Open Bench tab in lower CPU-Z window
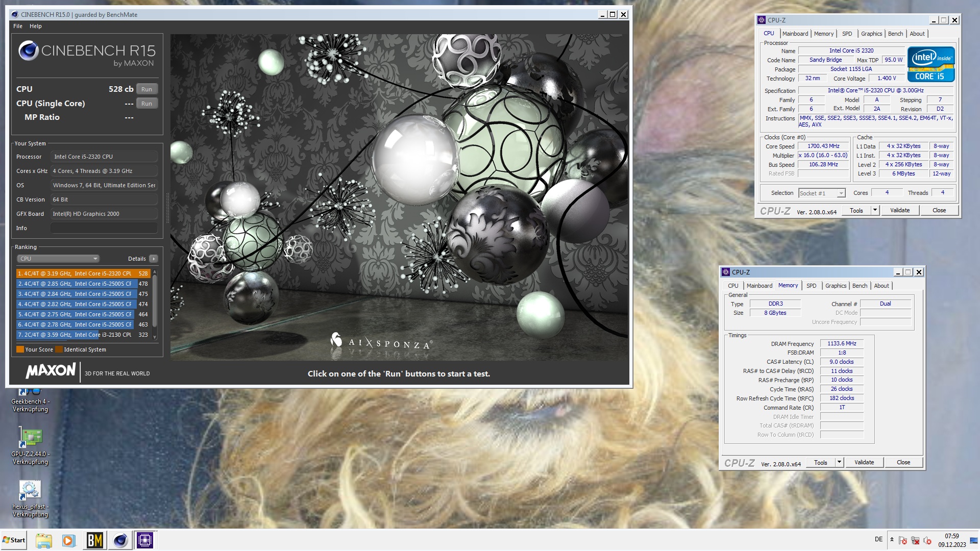This screenshot has height=551, width=980. pos(860,286)
